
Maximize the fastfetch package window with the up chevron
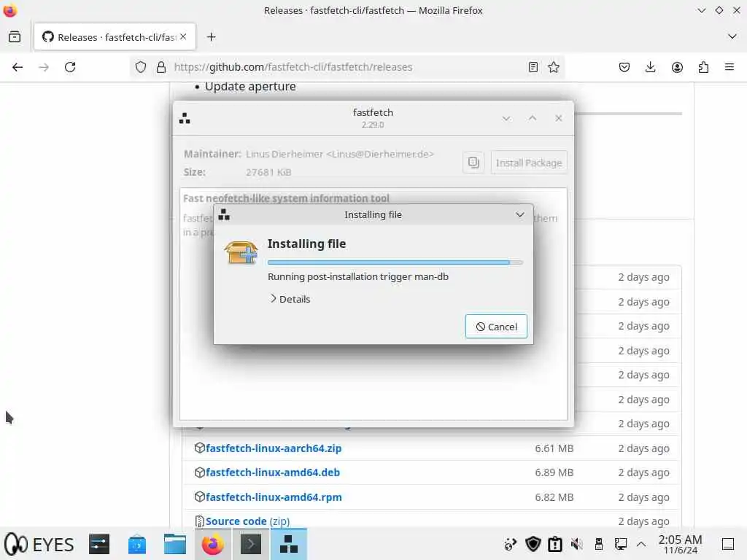click(x=532, y=118)
